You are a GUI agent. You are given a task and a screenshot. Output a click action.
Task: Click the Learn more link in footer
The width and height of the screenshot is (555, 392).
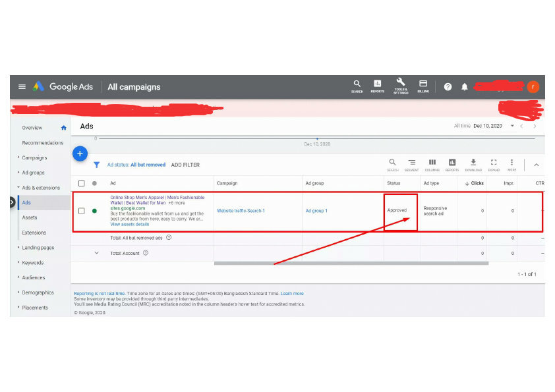click(292, 294)
